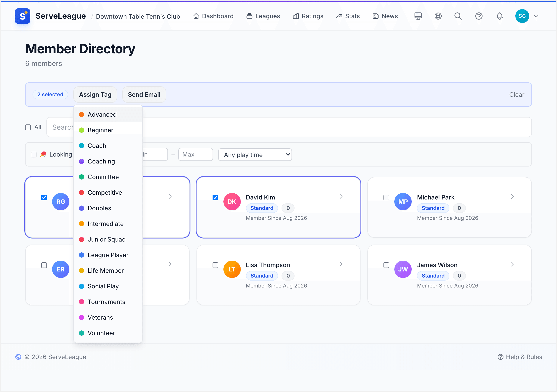Click James Wilson's JW avatar
This screenshot has height=392, width=557.
coord(403,269)
